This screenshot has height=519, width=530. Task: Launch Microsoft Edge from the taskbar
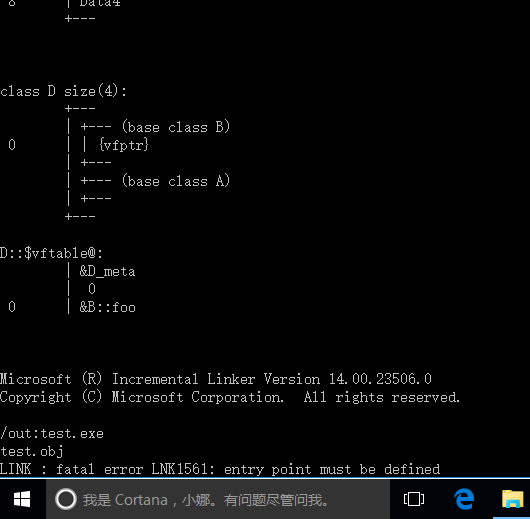[x=464, y=499]
